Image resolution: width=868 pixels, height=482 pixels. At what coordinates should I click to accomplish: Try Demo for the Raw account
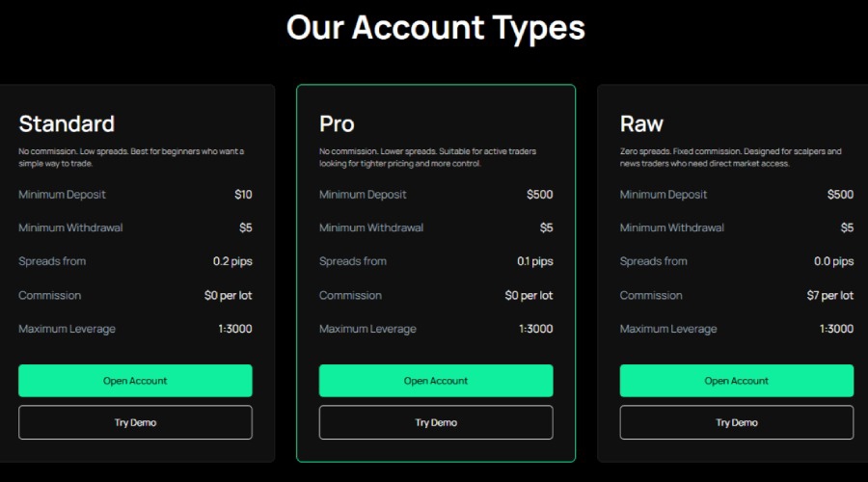(736, 422)
